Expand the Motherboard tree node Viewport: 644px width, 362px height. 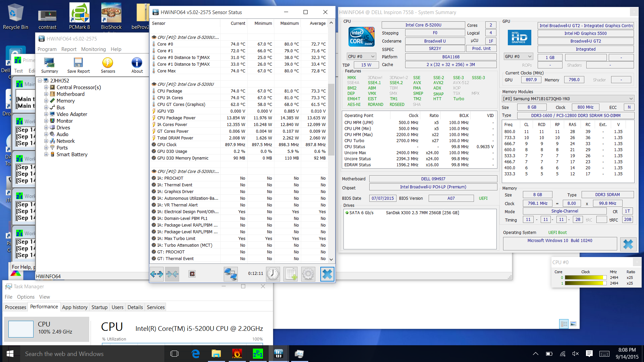click(46, 94)
